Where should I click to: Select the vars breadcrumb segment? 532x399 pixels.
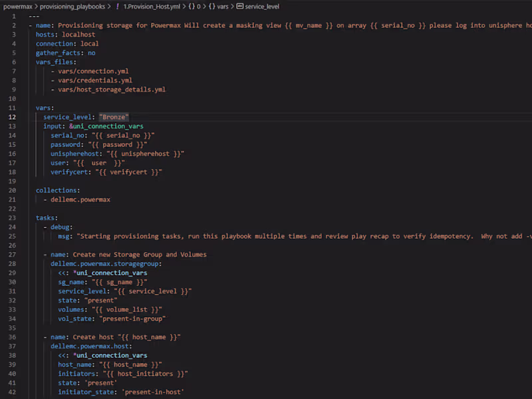(x=223, y=6)
